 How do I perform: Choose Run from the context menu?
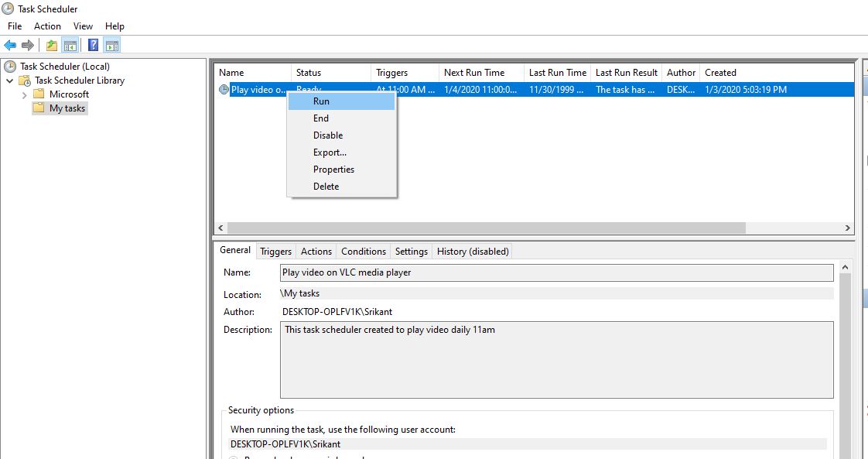(x=321, y=101)
